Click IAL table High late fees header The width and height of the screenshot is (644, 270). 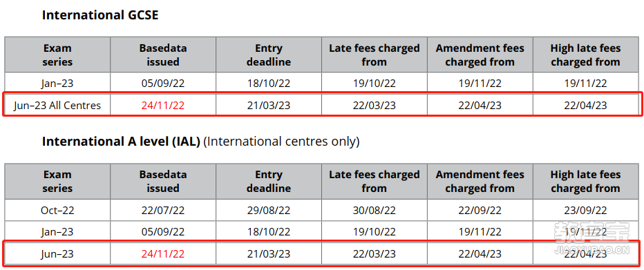[x=585, y=182]
